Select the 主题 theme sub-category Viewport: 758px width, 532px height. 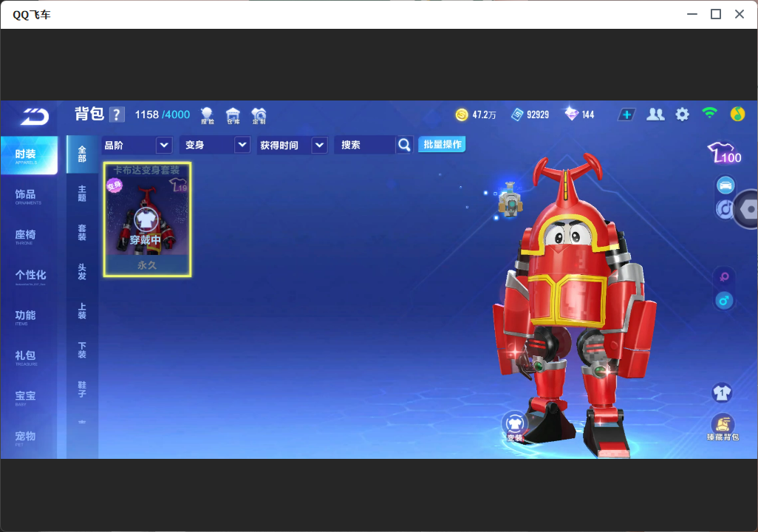pyautogui.click(x=82, y=194)
